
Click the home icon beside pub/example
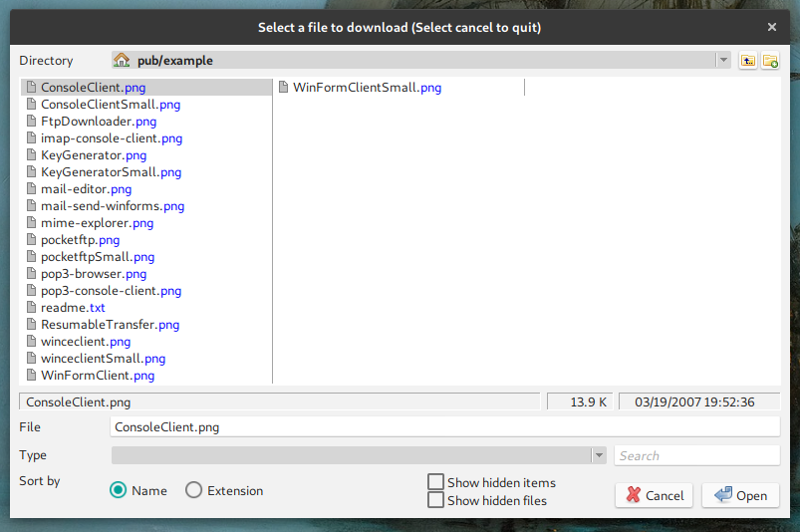pyautogui.click(x=122, y=61)
